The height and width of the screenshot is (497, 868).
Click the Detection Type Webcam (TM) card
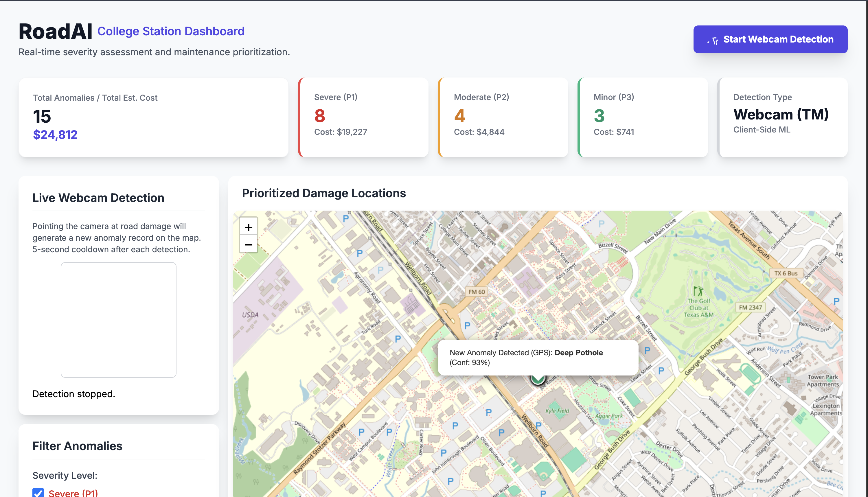pyautogui.click(x=783, y=117)
